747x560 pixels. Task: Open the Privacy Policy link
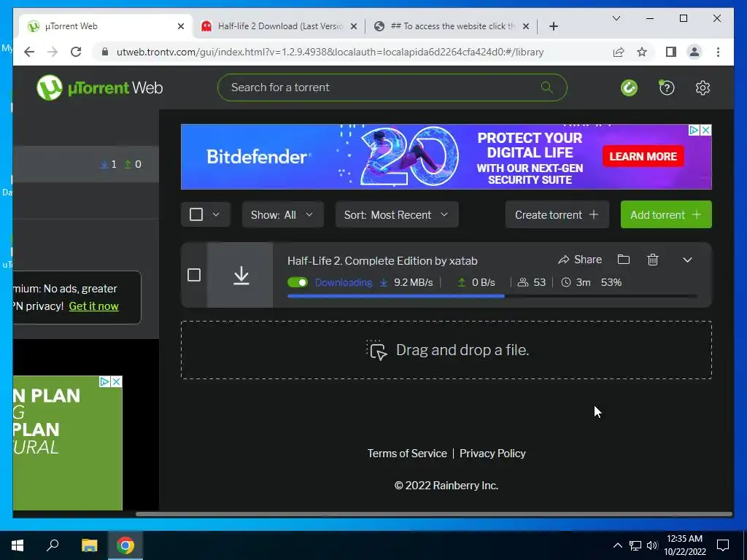(x=492, y=454)
